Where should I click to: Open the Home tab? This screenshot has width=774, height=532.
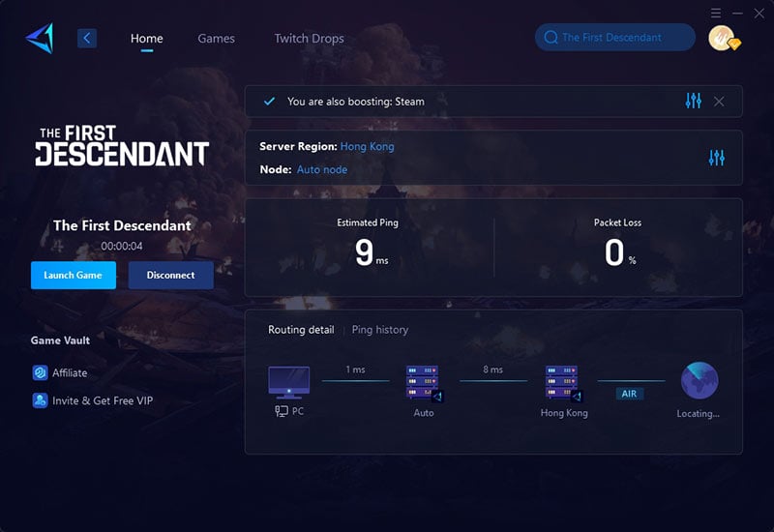[147, 39]
